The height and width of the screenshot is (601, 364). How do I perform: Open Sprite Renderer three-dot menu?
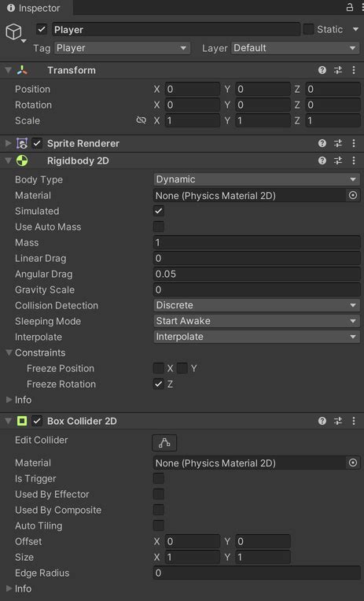pyautogui.click(x=354, y=143)
